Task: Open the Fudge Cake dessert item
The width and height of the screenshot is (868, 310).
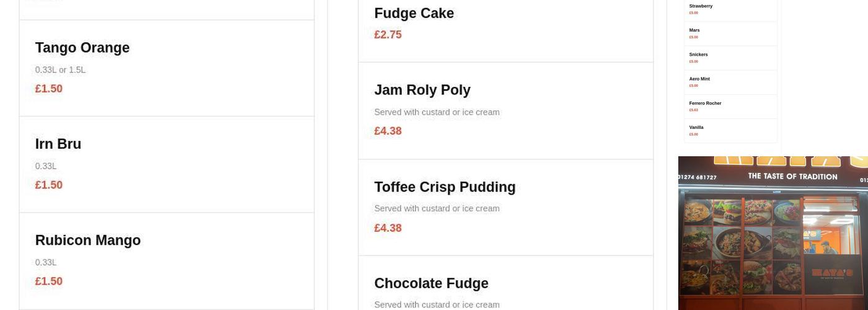Action: (414, 14)
